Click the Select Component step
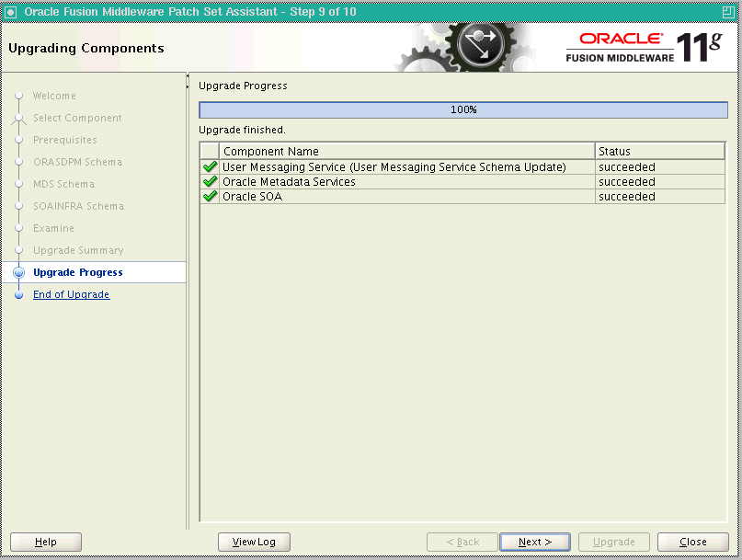 pos(77,118)
